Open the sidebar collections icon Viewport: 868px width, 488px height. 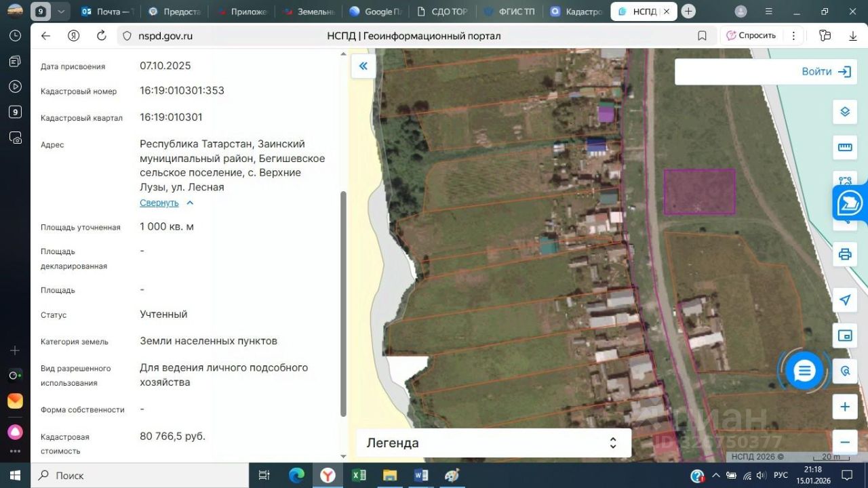pos(15,62)
